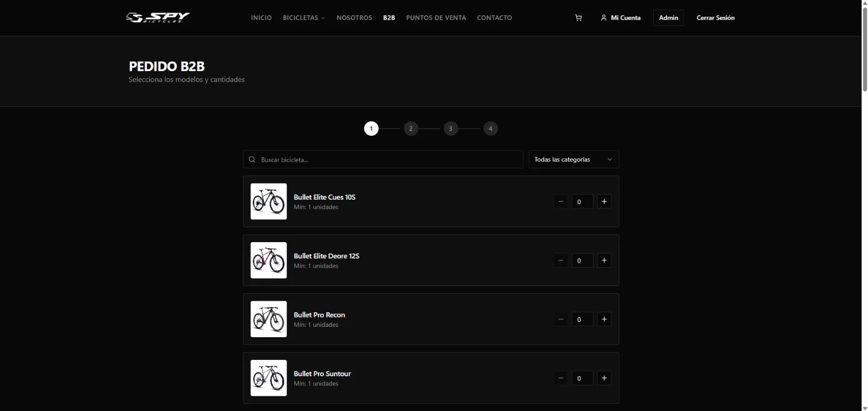Click quantity field for Bullet Elite Cues 10S
868x411 pixels.
[582, 201]
